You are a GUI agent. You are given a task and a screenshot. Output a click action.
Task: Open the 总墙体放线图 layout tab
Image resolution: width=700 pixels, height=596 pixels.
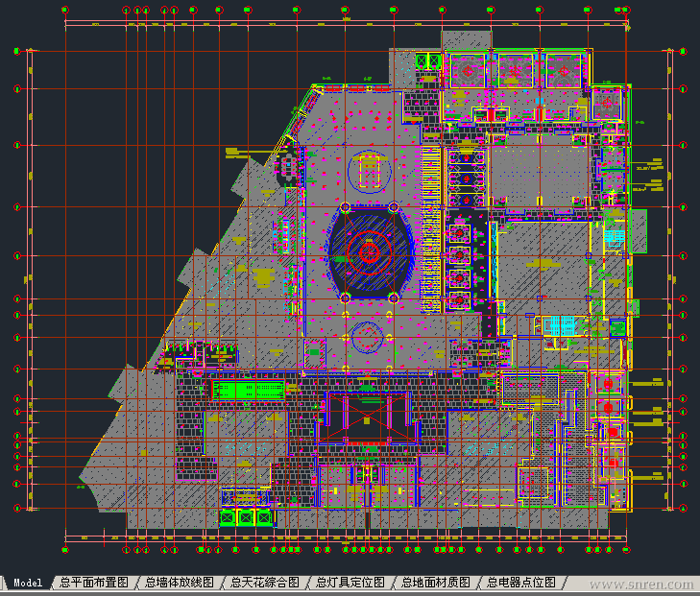pos(180,583)
